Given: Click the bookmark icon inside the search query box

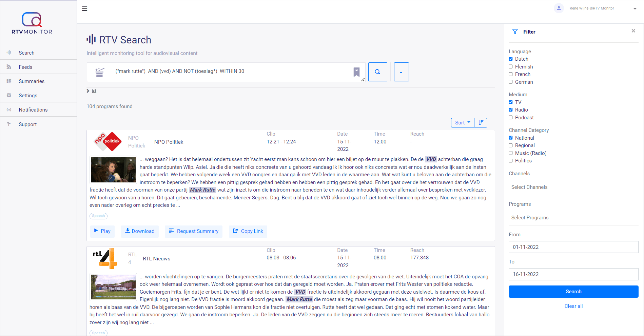Looking at the screenshot, I should tap(356, 72).
